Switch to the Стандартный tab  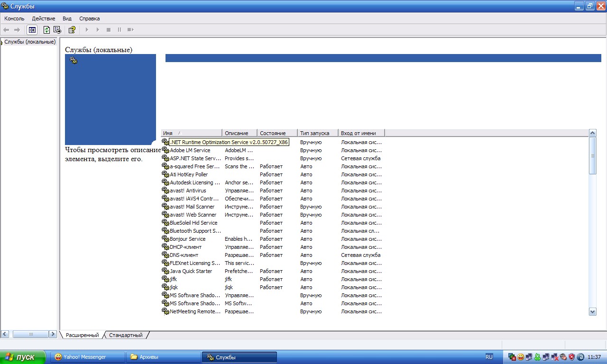tap(126, 335)
